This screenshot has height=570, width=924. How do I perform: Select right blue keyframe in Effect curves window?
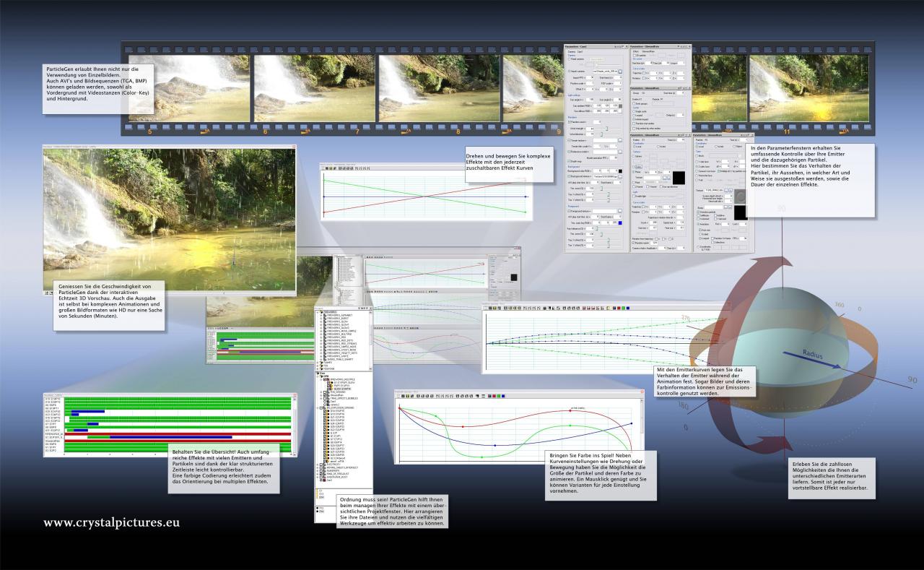click(x=526, y=197)
